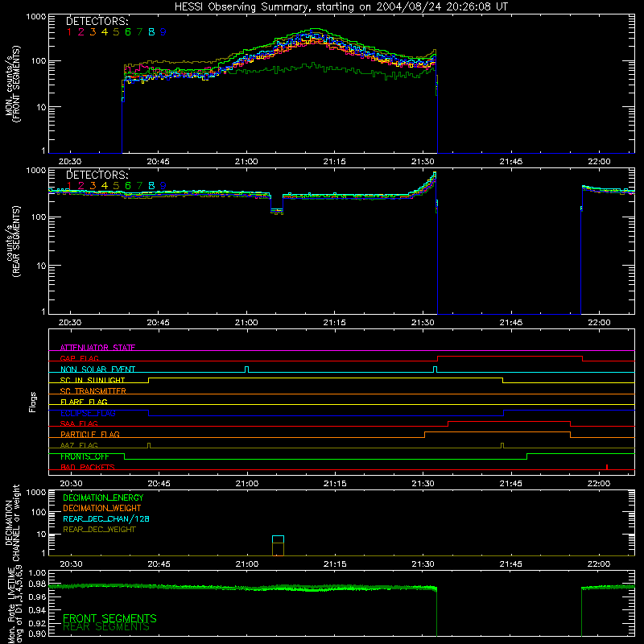The height and width of the screenshot is (644, 644).
Task: Click the BAD_PACKETS flag label
Action: [x=88, y=467]
